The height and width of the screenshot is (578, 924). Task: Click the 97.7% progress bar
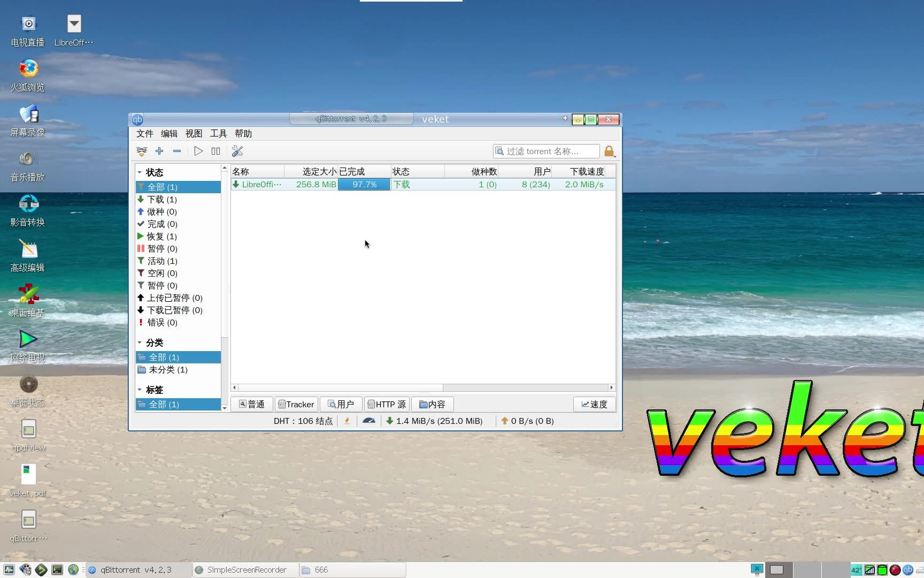(364, 185)
